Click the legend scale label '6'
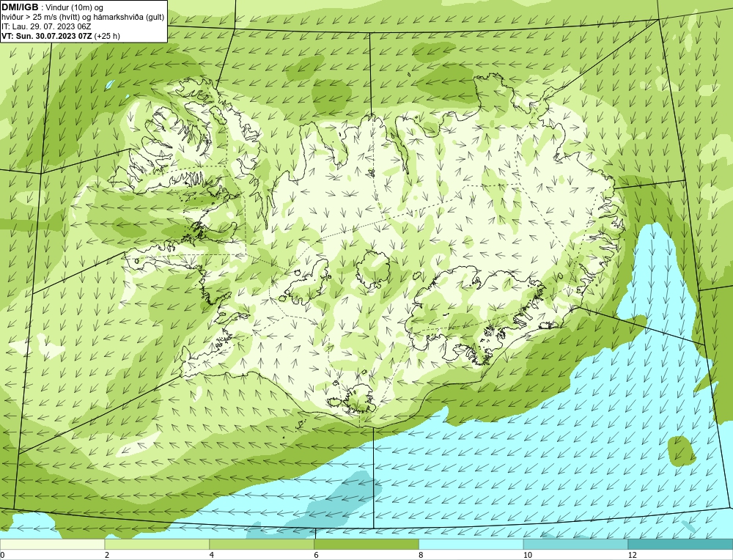The width and height of the screenshot is (733, 560). pyautogui.click(x=317, y=555)
